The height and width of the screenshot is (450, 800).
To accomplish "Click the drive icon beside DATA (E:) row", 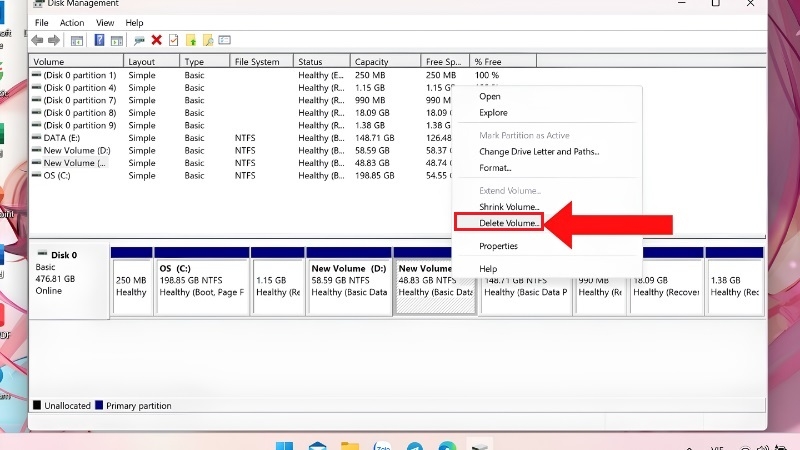I will 36,137.
